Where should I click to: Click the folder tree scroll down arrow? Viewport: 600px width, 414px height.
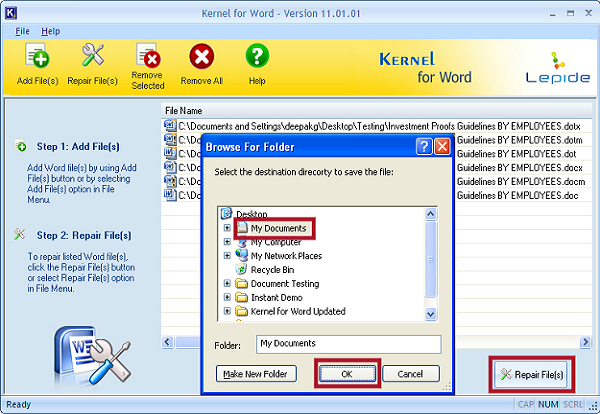coord(430,314)
